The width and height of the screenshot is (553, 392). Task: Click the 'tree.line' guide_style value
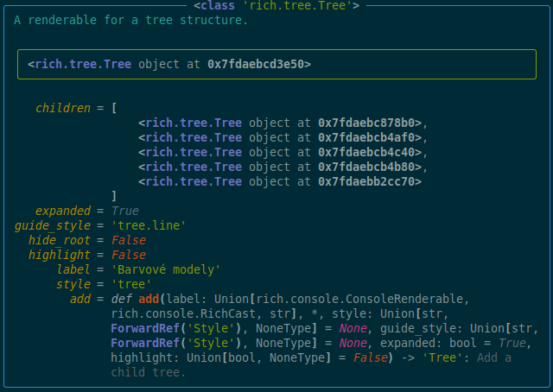(x=149, y=225)
